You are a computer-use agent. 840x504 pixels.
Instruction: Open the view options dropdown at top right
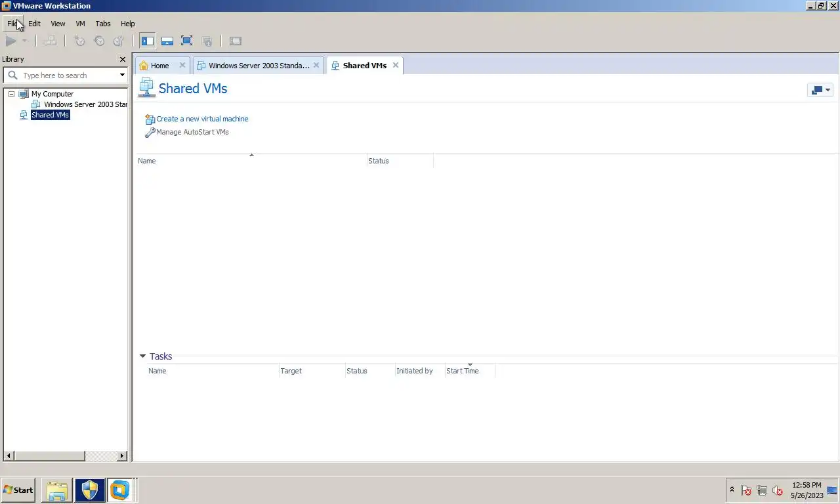point(820,90)
